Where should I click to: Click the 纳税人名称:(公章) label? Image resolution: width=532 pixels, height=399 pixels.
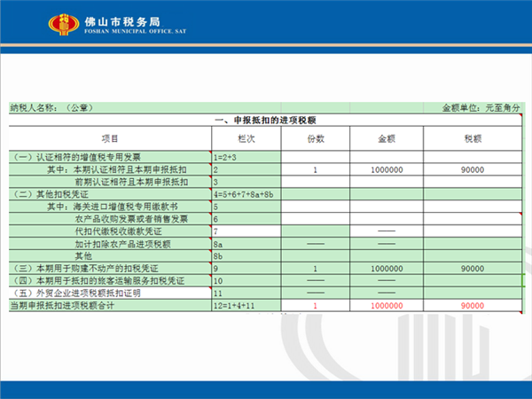point(51,108)
